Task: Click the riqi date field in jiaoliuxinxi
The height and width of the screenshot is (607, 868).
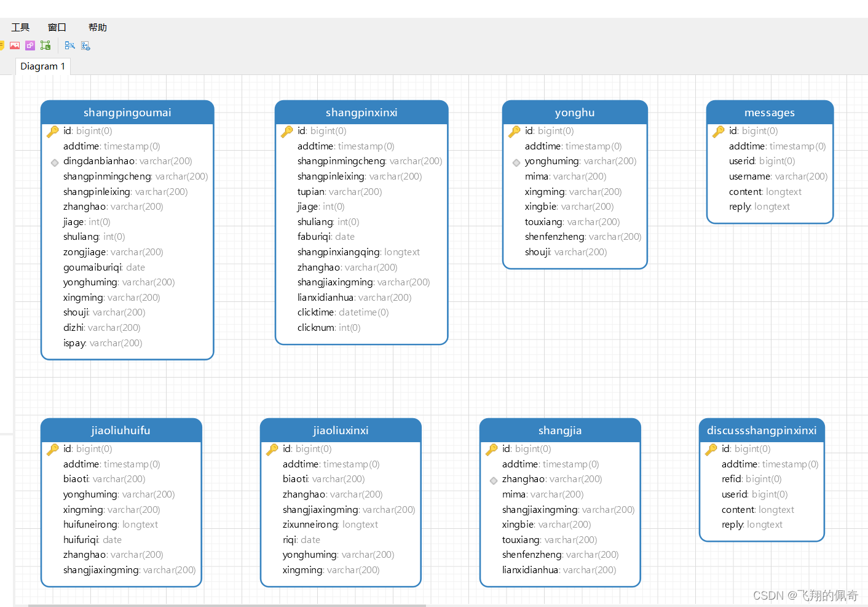Action: 301,540
